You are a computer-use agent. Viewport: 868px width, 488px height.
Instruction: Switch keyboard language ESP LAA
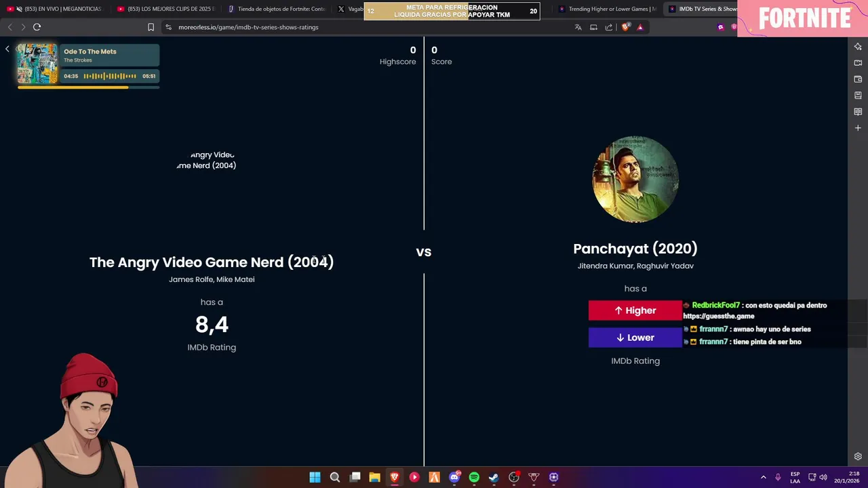pyautogui.click(x=795, y=477)
